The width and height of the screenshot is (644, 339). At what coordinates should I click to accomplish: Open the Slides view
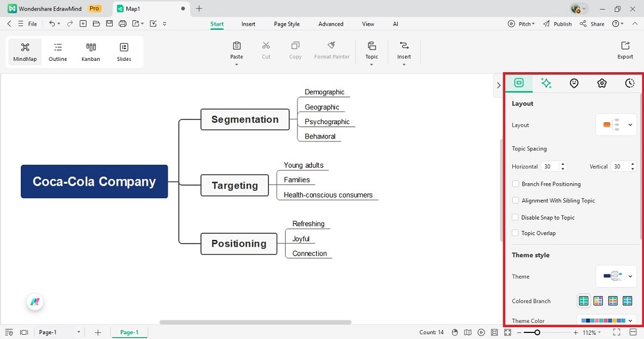point(123,52)
